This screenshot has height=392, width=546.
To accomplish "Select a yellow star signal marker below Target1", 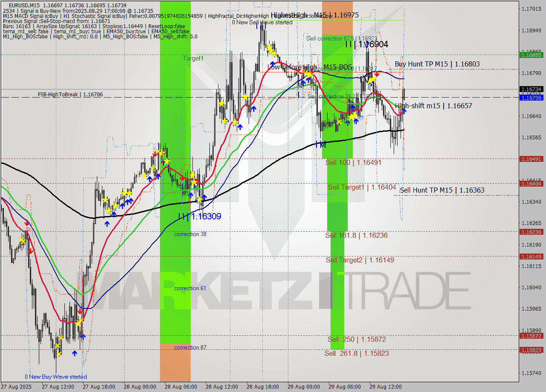I will (x=167, y=161).
